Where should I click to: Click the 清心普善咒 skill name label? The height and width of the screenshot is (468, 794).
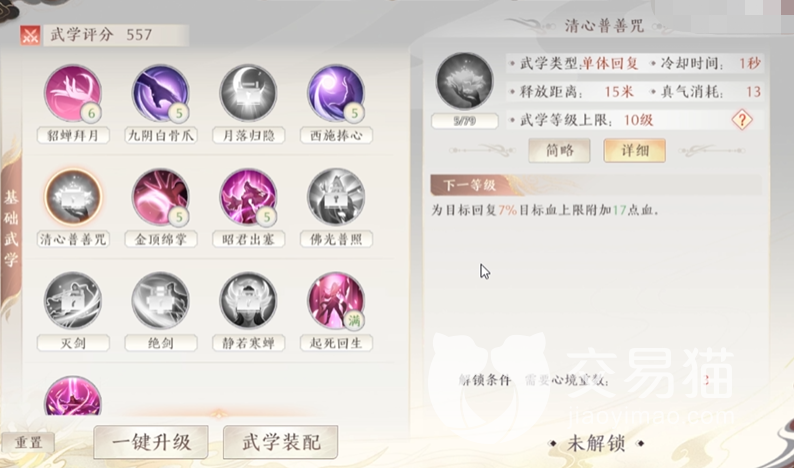point(72,239)
